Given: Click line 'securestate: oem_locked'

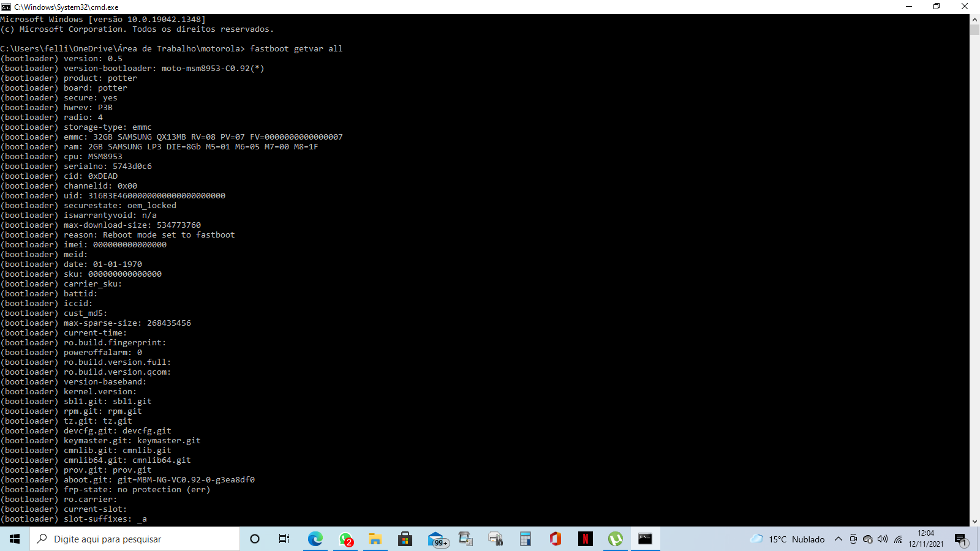Looking at the screenshot, I should [x=88, y=206].
